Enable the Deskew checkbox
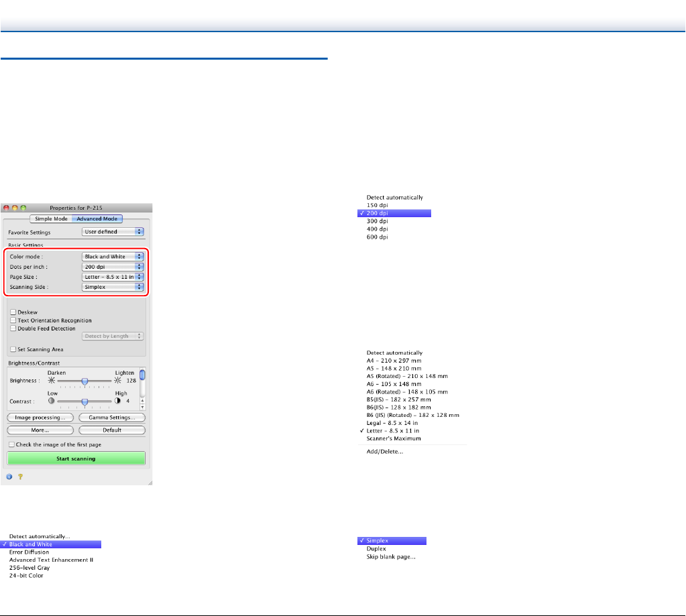 point(13,312)
